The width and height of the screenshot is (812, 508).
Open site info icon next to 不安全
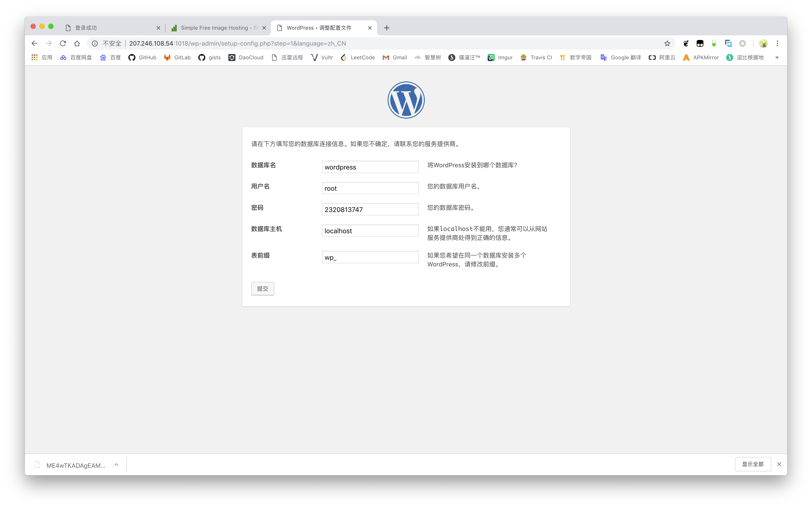click(95, 43)
